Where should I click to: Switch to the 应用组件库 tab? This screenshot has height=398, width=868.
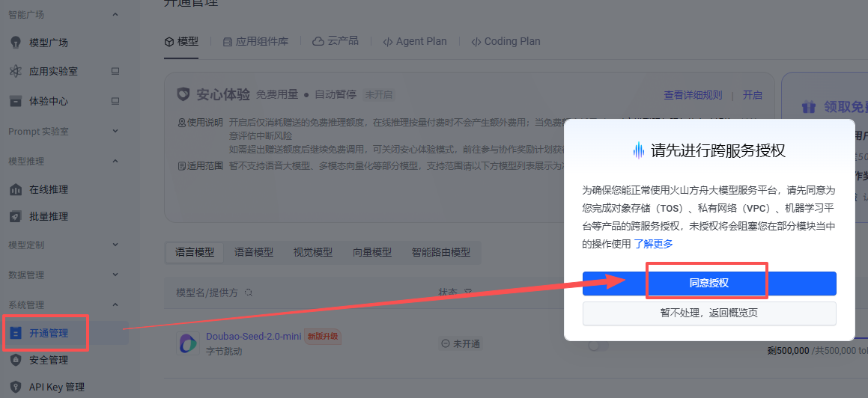click(255, 41)
